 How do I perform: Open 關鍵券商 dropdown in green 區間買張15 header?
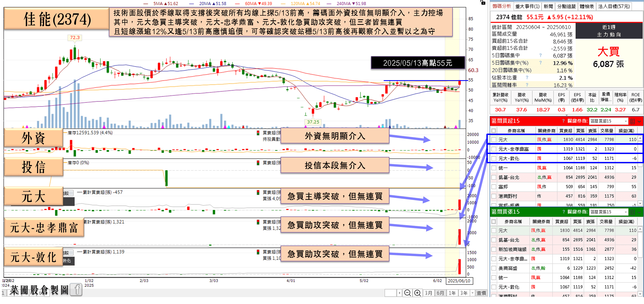coord(609,212)
